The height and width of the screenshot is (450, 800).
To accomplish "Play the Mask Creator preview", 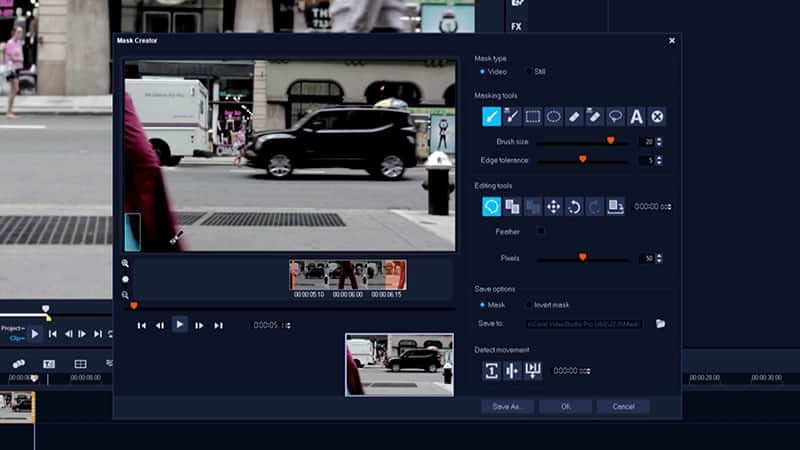I will pyautogui.click(x=180, y=324).
